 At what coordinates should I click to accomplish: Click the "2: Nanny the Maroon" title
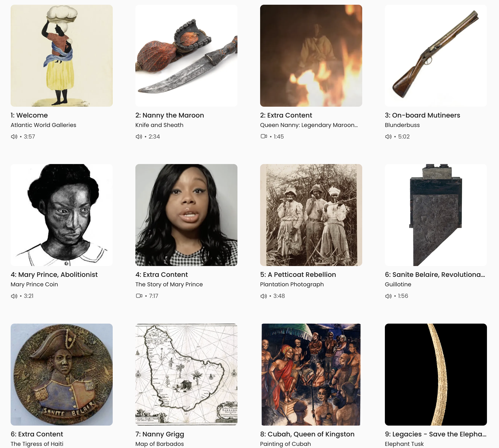(x=170, y=115)
